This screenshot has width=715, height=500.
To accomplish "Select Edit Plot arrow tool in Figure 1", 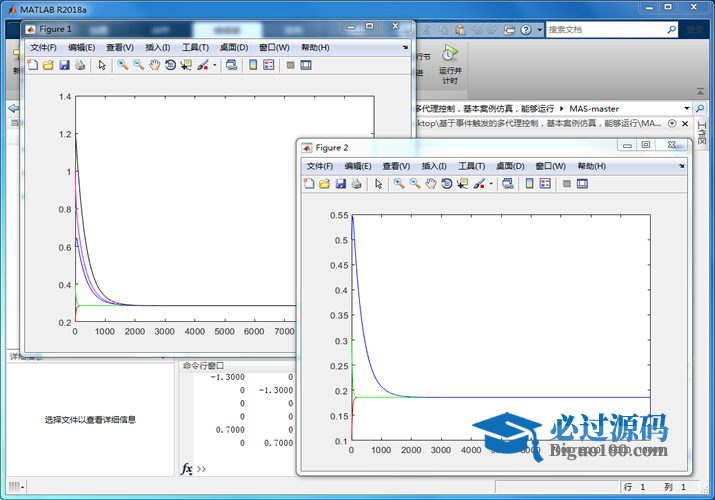I will click(x=102, y=65).
